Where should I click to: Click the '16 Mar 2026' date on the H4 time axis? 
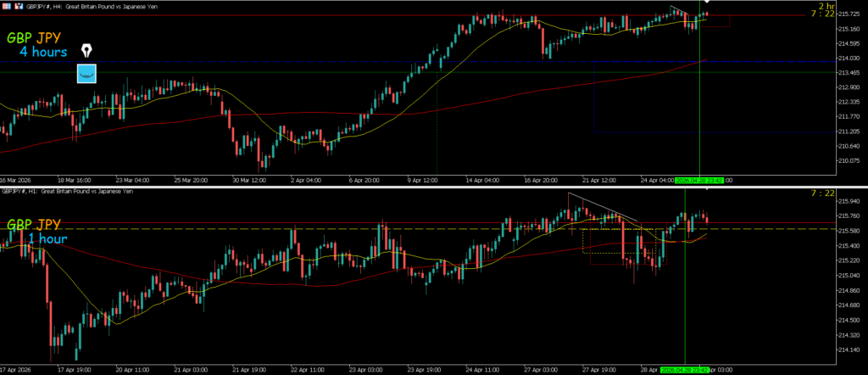point(15,180)
